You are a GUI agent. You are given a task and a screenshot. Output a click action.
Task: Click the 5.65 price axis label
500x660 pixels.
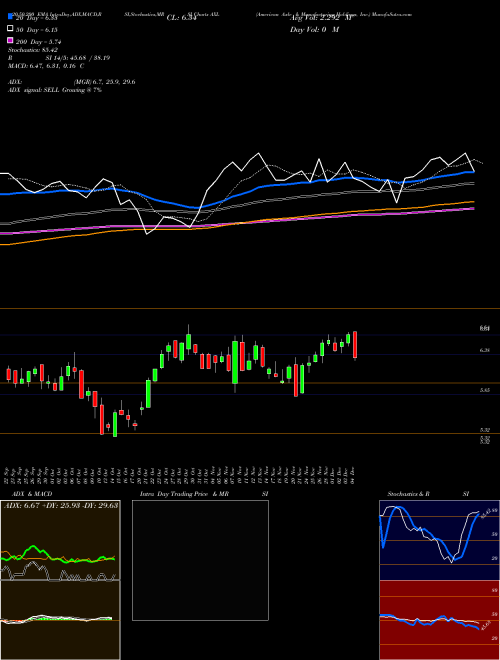(484, 390)
